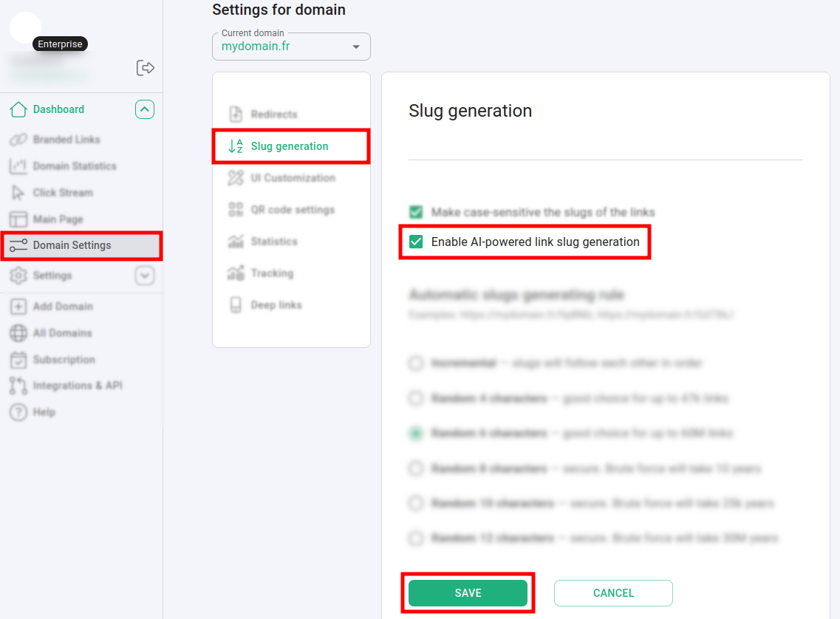Click the CANCEL button
Viewport: 840px width, 619px height.
613,593
